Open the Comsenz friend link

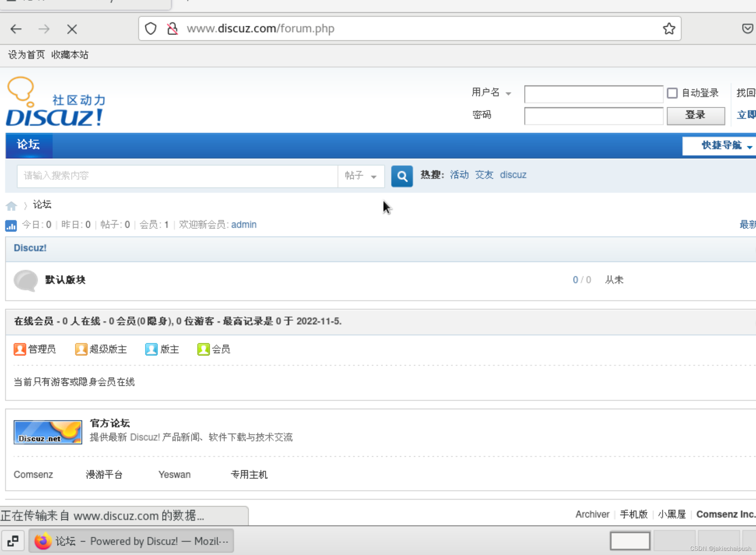pos(33,475)
